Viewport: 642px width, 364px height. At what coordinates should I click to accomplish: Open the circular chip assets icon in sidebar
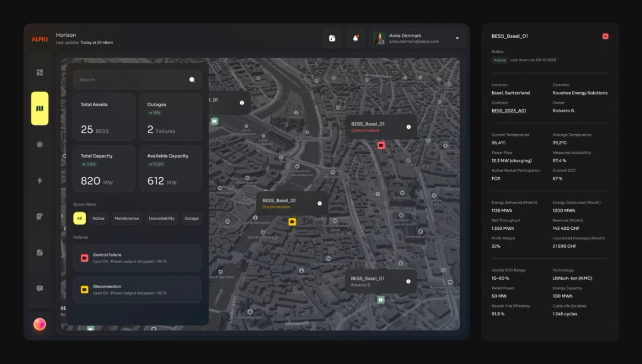(x=40, y=144)
